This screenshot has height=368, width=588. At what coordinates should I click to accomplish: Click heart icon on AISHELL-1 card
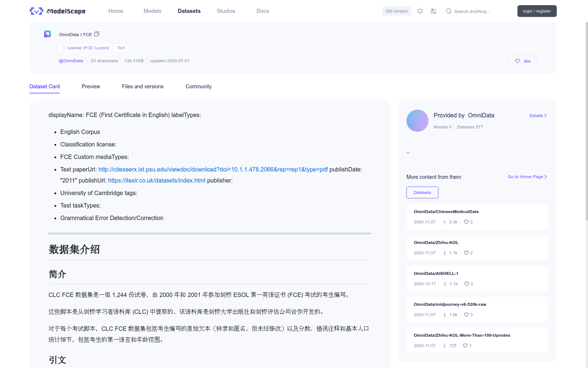[x=467, y=284]
